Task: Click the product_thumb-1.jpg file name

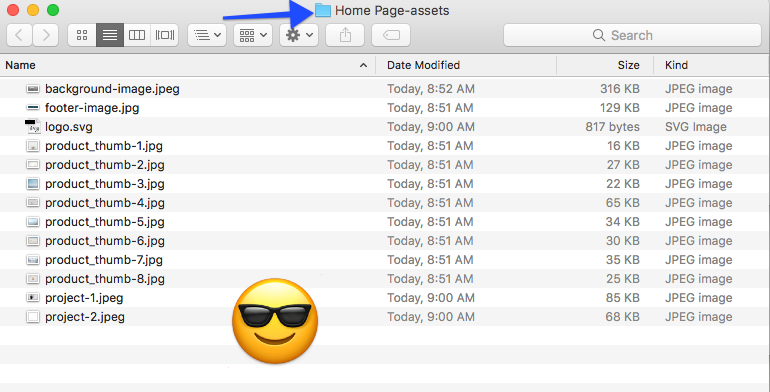Action: (104, 146)
